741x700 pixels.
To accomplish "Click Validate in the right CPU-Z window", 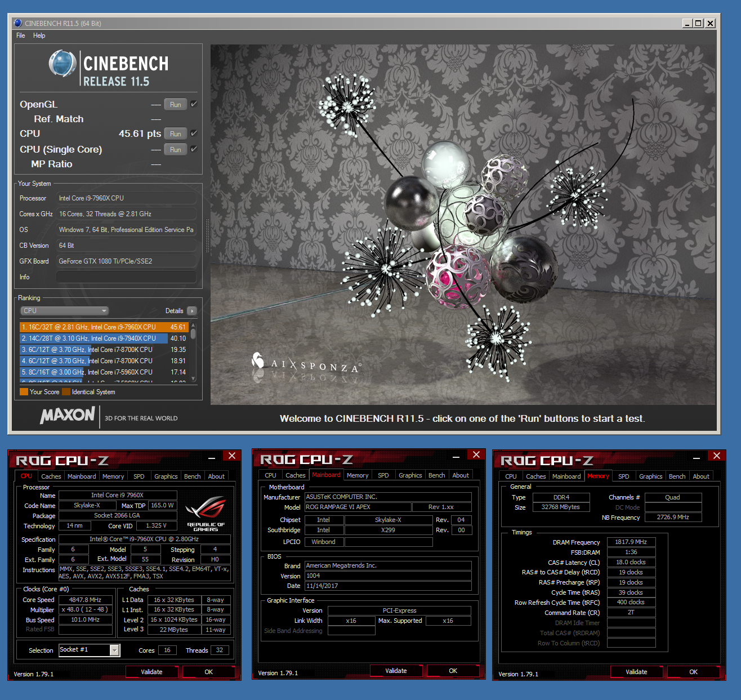I will point(636,672).
